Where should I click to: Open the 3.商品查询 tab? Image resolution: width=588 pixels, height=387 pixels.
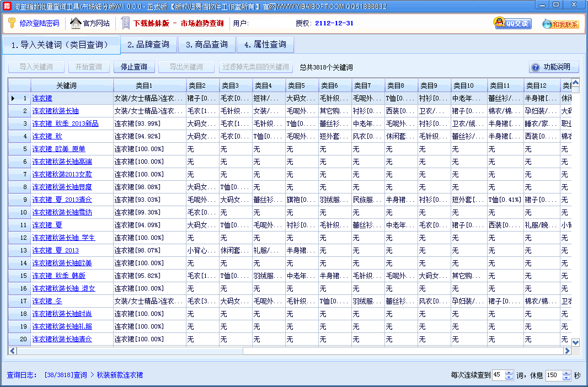[x=206, y=45]
